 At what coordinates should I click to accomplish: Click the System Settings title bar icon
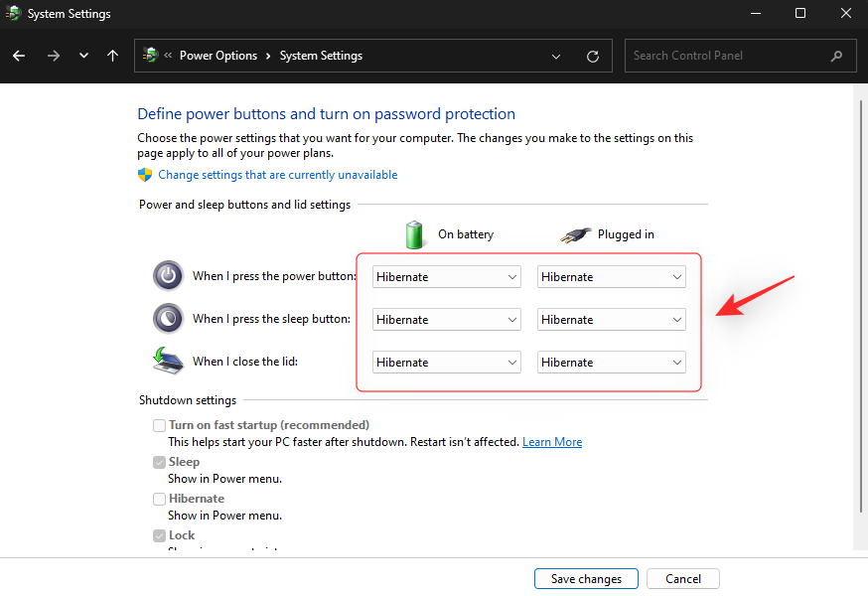coord(13,13)
